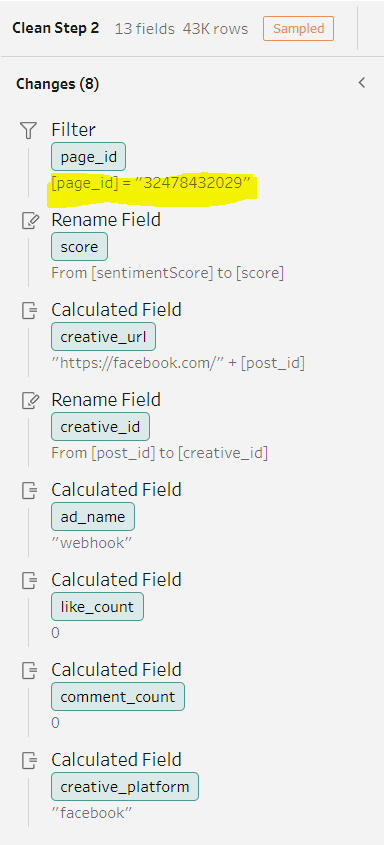Select the creative_id field pill

click(100, 427)
